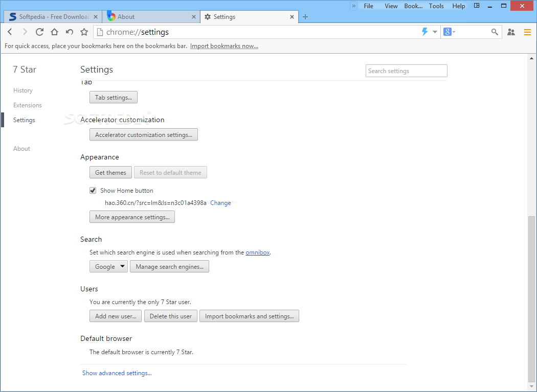This screenshot has height=392, width=537.
Task: Click the vertical scrollbar thumb
Action: (x=531, y=298)
